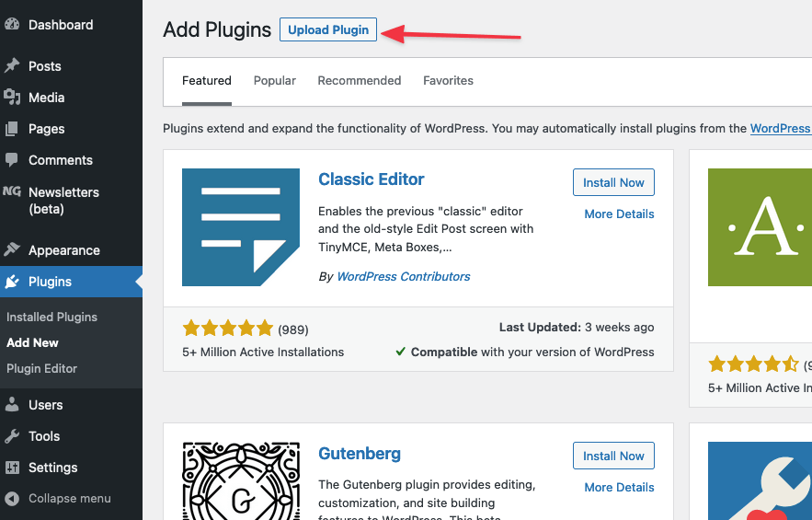Open More Details for Classic Editor
812x520 pixels.
619,214
